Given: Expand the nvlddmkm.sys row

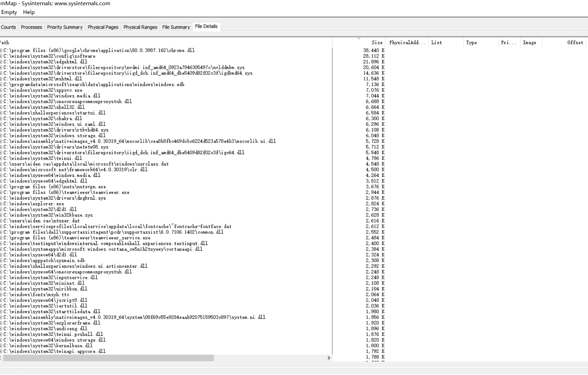Looking at the screenshot, I should tap(1, 67).
